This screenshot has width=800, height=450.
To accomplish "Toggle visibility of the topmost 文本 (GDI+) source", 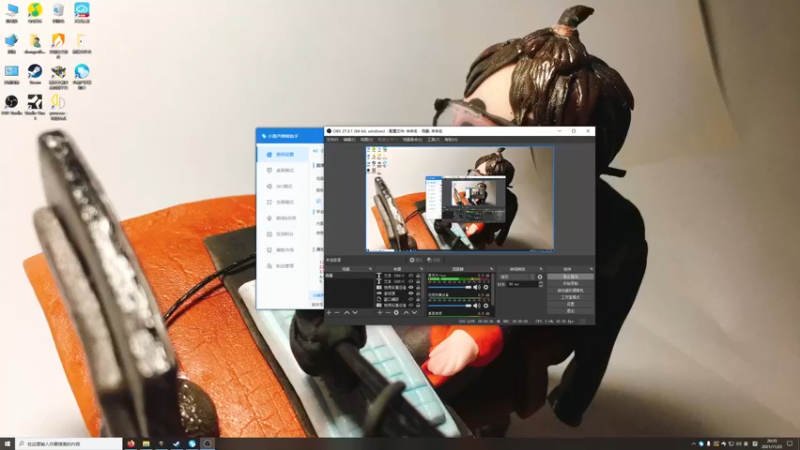I will (411, 276).
